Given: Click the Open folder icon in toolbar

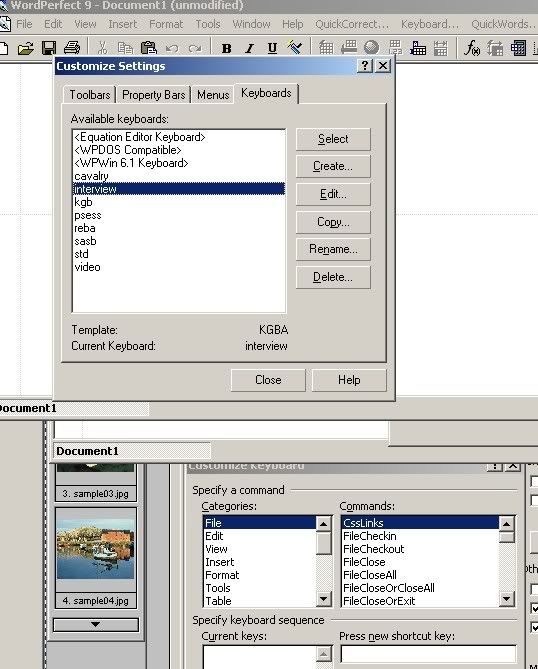Looking at the screenshot, I should pyautogui.click(x=26, y=48).
